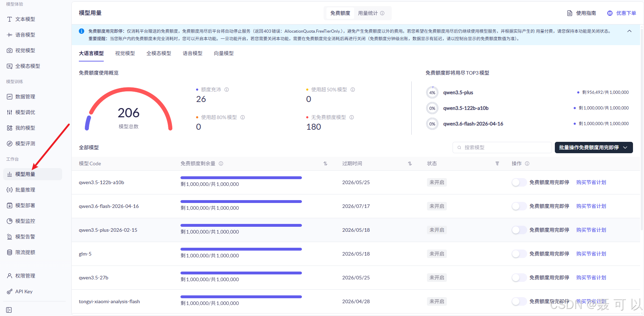The width and height of the screenshot is (644, 316).
Task: Toggle 免费额度用完即停 for qwen3.6-flash-2026-04-16
Action: point(519,206)
